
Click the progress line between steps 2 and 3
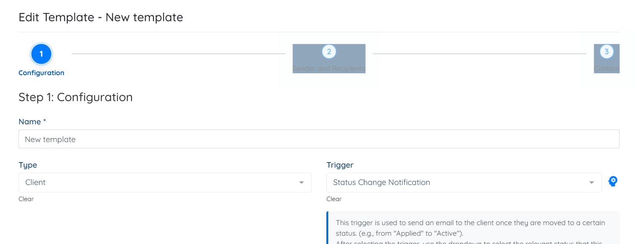pos(479,54)
